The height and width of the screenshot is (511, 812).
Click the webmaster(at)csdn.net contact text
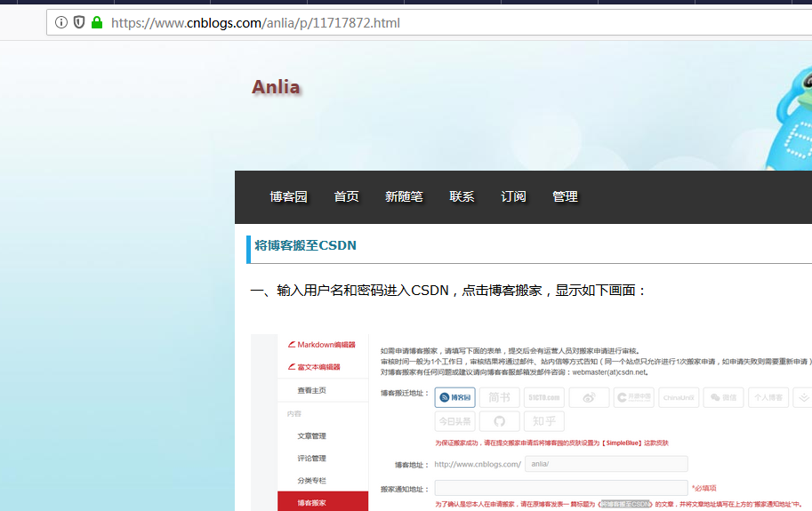[610, 371]
